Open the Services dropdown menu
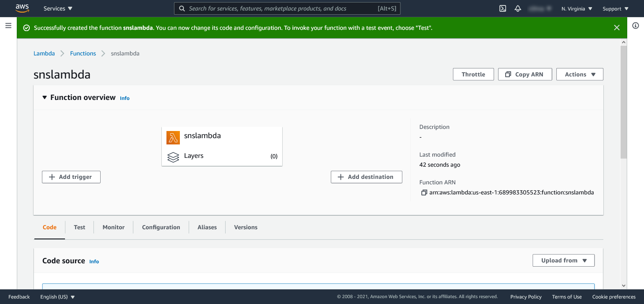Image resolution: width=644 pixels, height=304 pixels. pyautogui.click(x=58, y=8)
